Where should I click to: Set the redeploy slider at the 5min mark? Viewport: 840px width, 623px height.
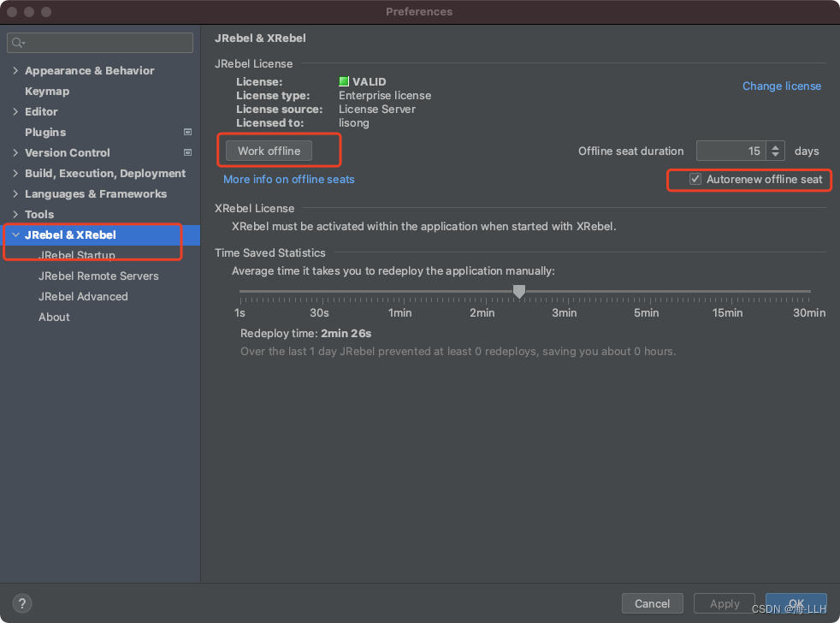point(650,291)
